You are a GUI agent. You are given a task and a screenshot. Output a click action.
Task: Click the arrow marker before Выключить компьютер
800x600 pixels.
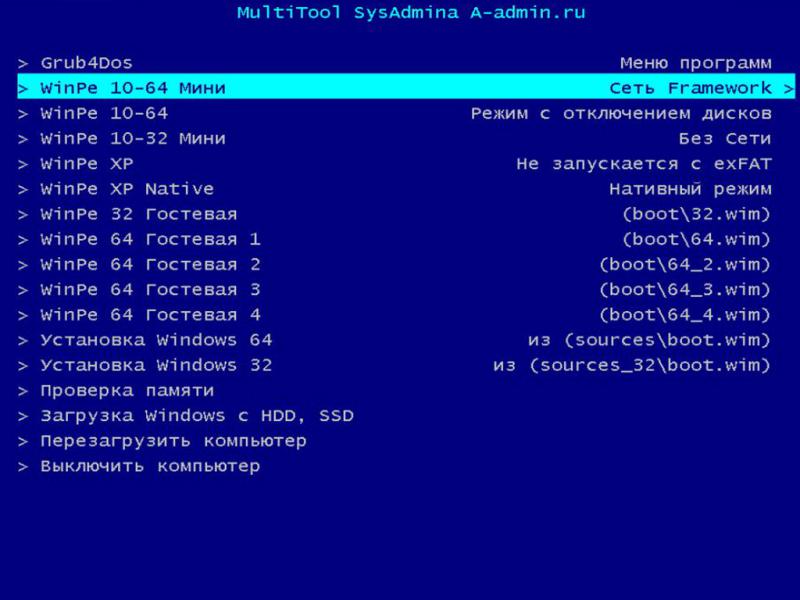pyautogui.click(x=22, y=467)
